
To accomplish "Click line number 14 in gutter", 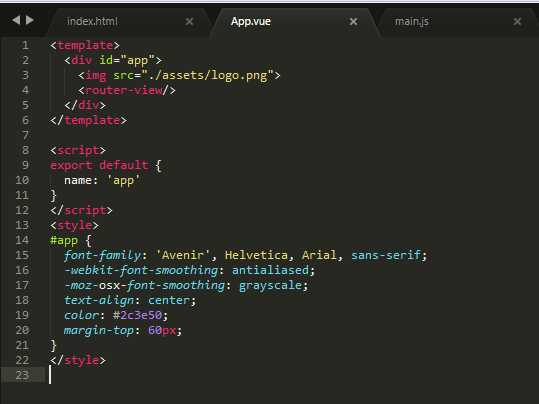I will [x=22, y=240].
